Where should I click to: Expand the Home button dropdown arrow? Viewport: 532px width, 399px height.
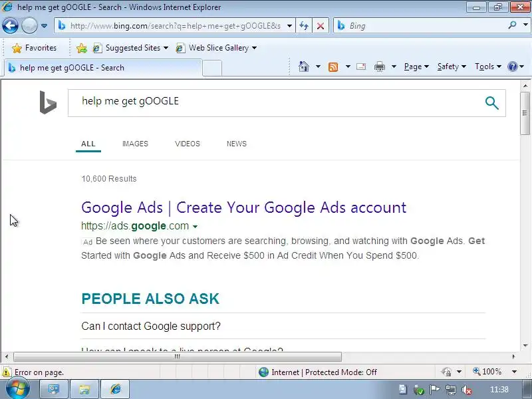(318, 66)
